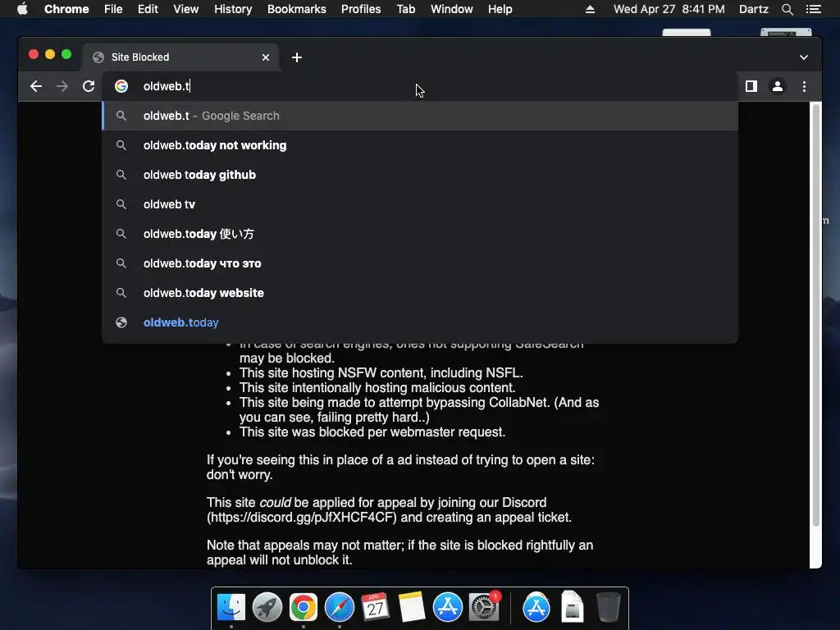Click 'This site intentionally hosting malicious content.'

377,387
